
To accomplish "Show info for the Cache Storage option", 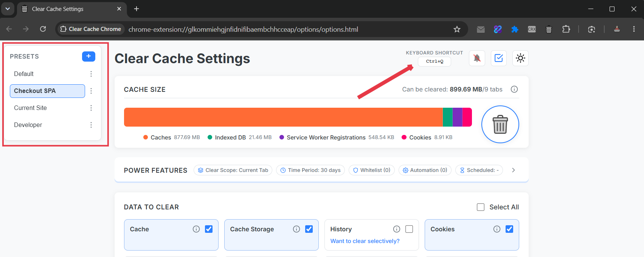I will click(296, 229).
